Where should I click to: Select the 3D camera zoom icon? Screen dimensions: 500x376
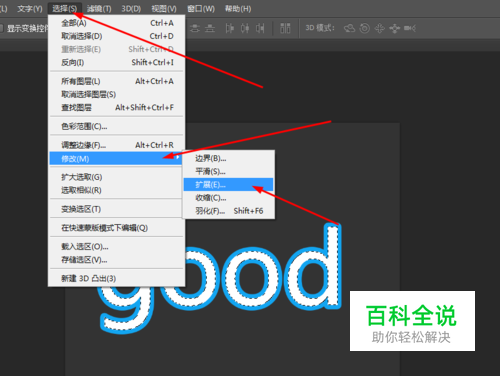pos(410,29)
